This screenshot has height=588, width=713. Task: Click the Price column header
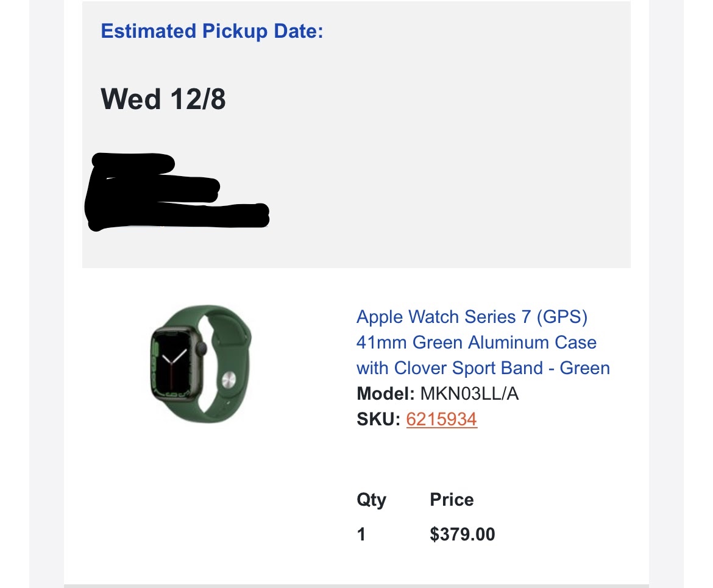(452, 500)
